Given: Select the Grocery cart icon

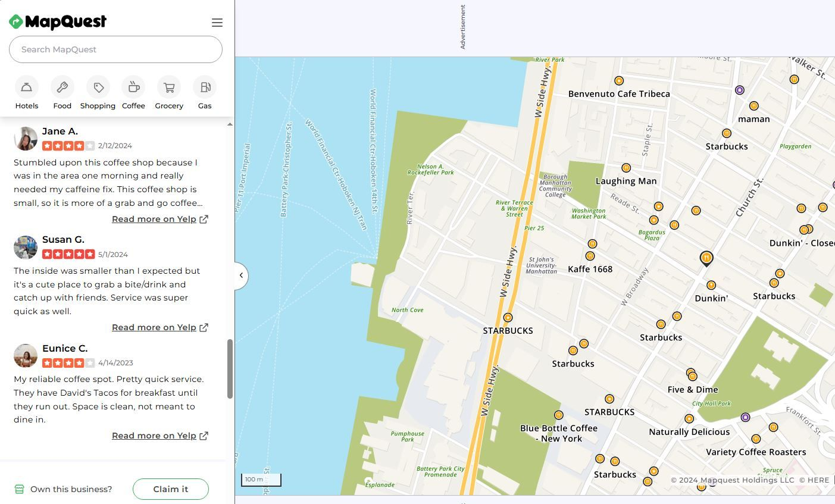Looking at the screenshot, I should click(x=169, y=86).
